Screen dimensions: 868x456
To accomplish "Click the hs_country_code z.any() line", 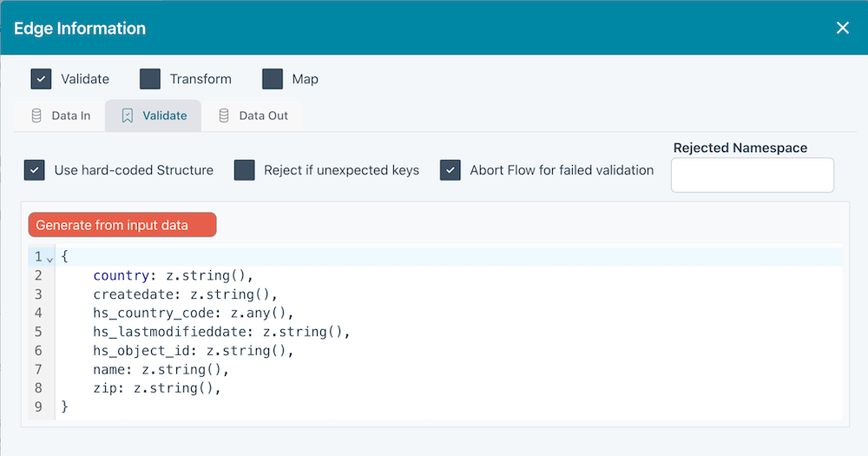I will [x=194, y=314].
